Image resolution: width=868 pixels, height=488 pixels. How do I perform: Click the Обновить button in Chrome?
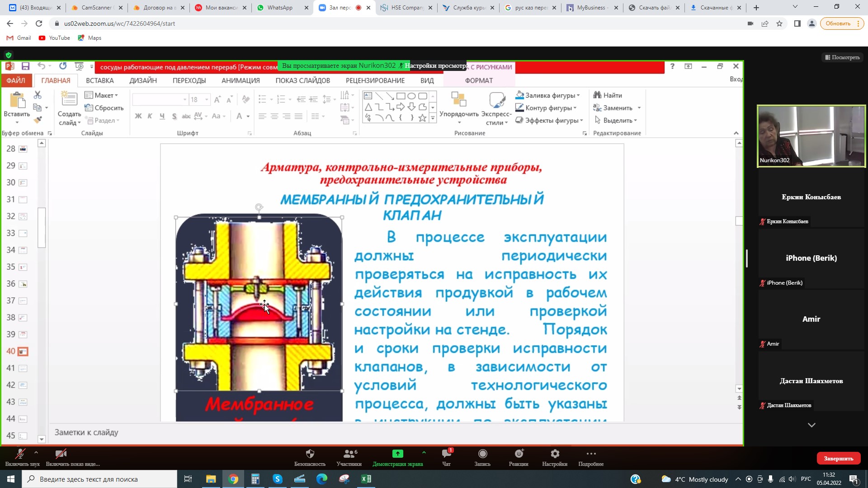[838, 23]
